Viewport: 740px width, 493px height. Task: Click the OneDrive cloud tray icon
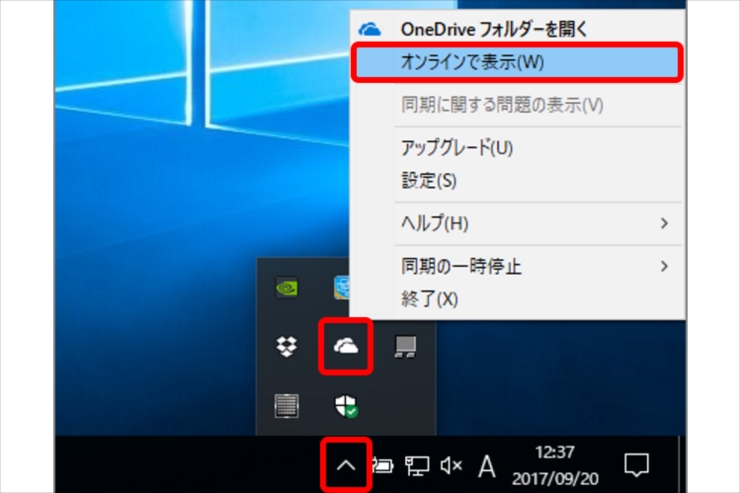click(x=346, y=346)
